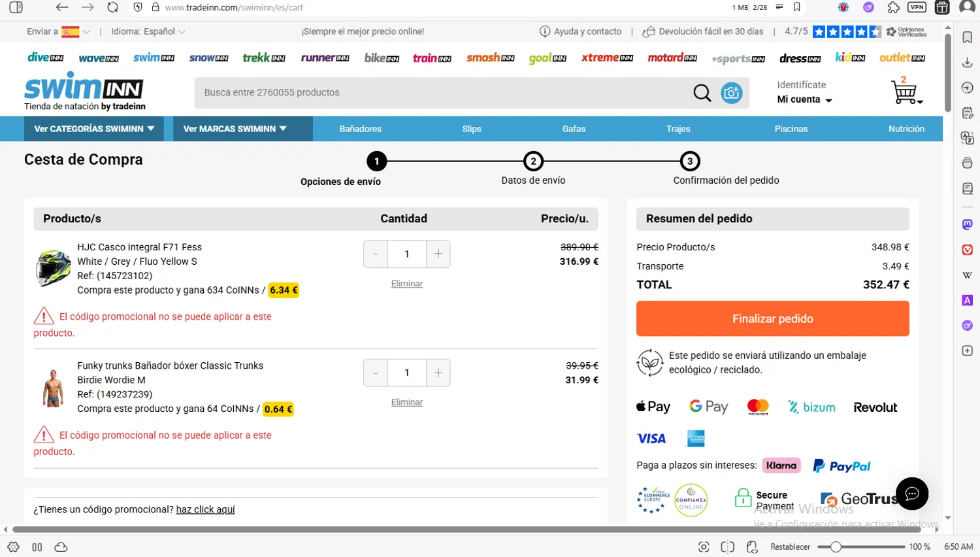Open the Mastodon web panel

[x=968, y=224]
